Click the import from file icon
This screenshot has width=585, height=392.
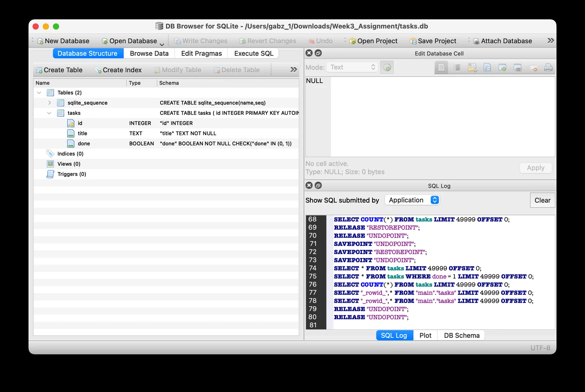(472, 67)
